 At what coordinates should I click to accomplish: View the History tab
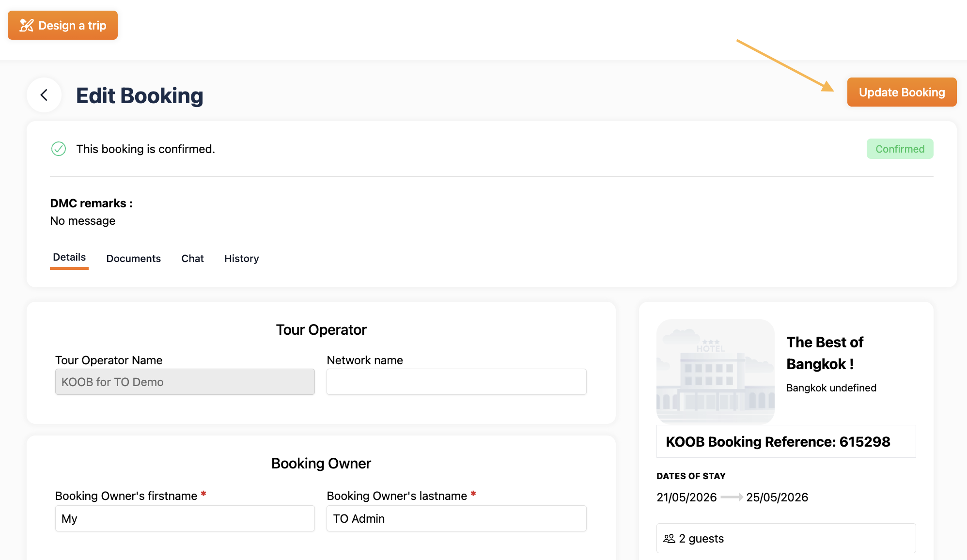pyautogui.click(x=241, y=258)
